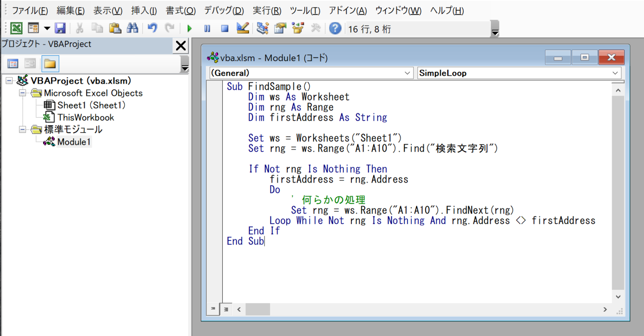Open the デバッグ menu
The width and height of the screenshot is (644, 336).
(x=224, y=10)
